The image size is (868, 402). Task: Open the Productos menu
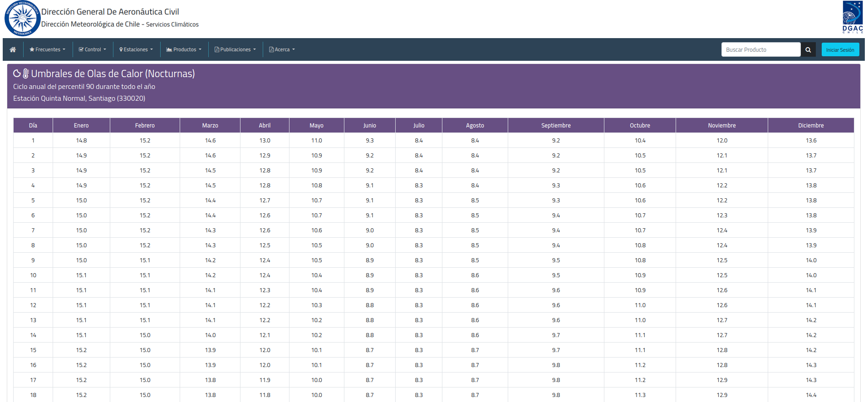[x=184, y=49]
